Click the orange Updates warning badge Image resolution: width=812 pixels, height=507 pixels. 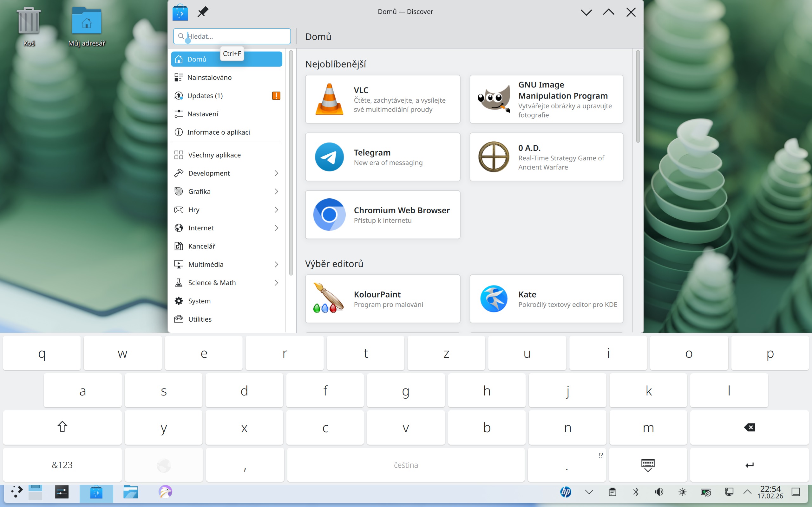click(276, 96)
